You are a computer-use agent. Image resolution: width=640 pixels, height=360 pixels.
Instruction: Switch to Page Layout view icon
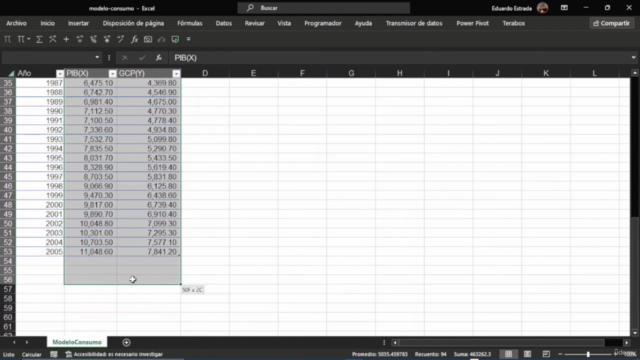coord(527,354)
